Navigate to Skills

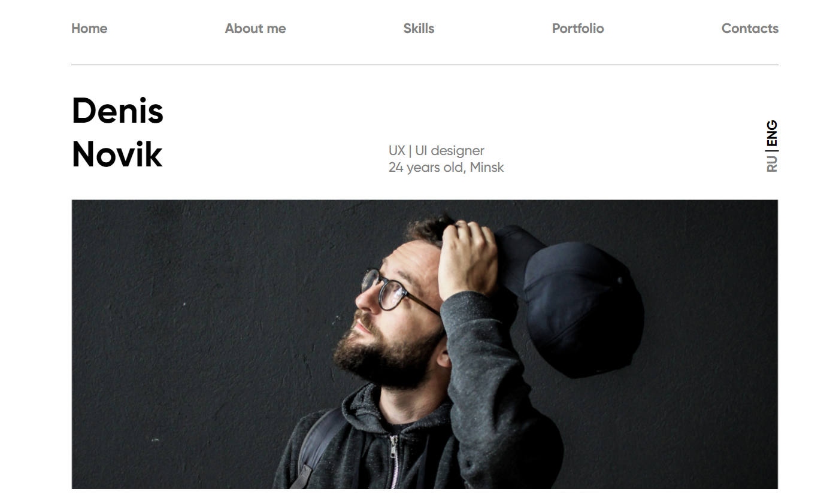tap(419, 28)
